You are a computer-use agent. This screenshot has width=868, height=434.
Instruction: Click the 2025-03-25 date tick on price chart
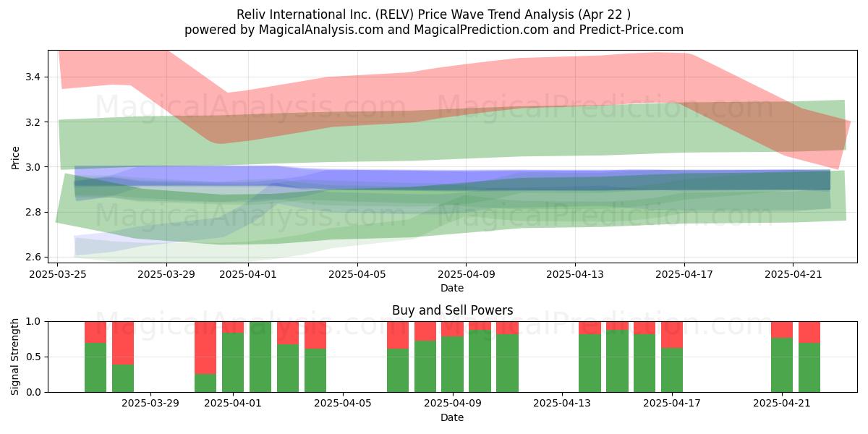(x=58, y=275)
